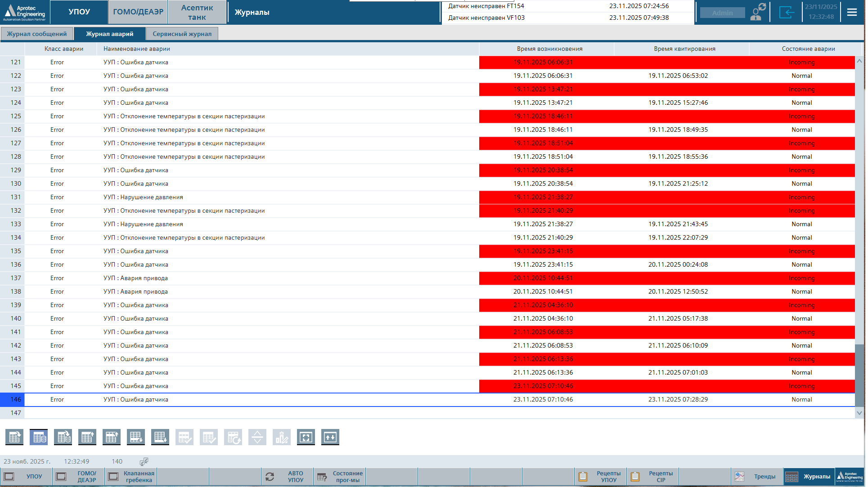Click the logout arrow icon
The image size is (868, 487).
tap(786, 12)
